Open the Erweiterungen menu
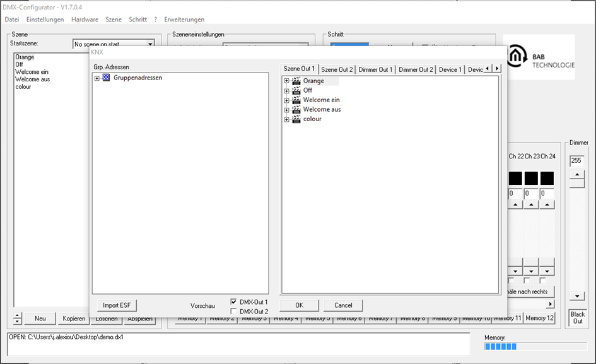This screenshot has width=596, height=364. [184, 20]
